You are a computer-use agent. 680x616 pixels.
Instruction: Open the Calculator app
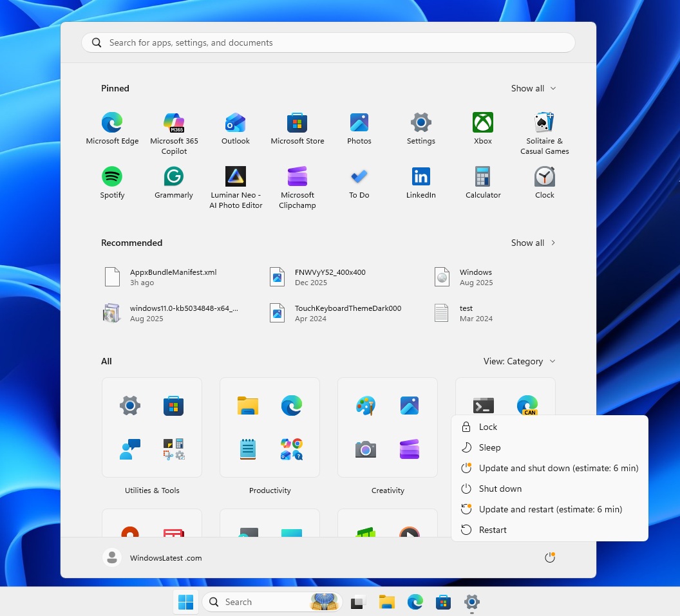point(482,176)
